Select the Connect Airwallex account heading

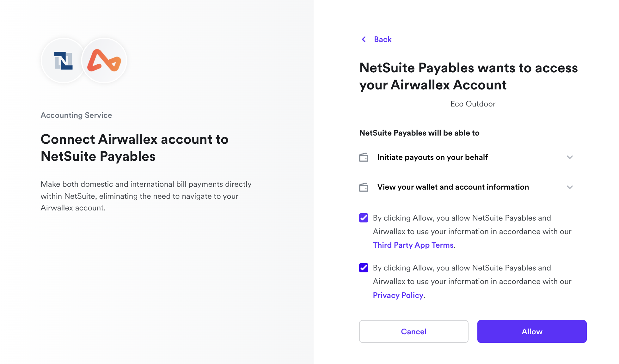(x=134, y=148)
